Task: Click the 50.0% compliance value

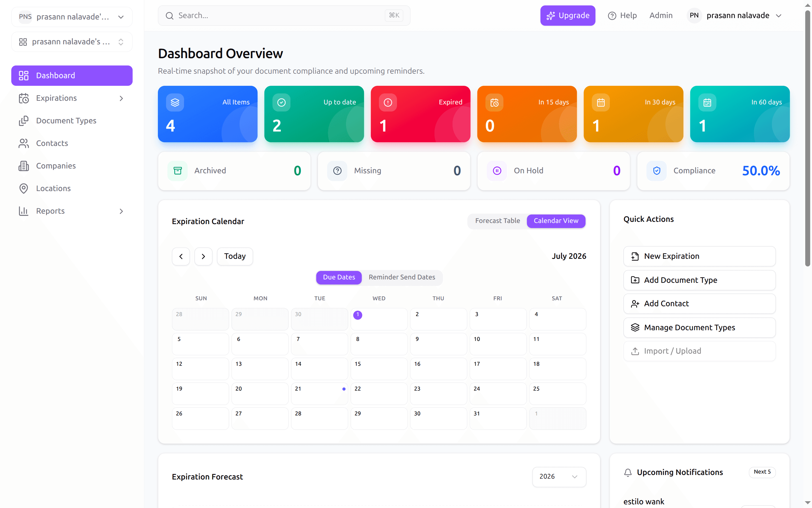Action: coord(761,171)
